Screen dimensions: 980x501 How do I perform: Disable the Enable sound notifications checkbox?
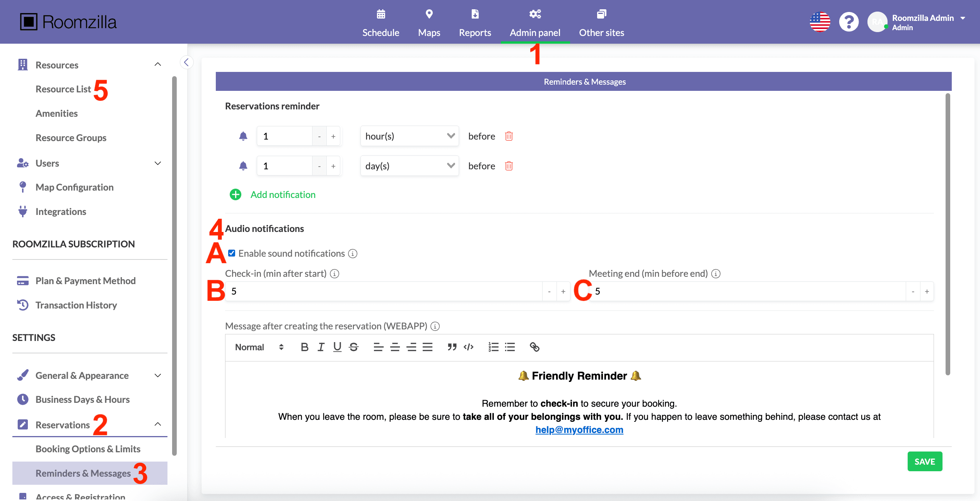pyautogui.click(x=232, y=253)
